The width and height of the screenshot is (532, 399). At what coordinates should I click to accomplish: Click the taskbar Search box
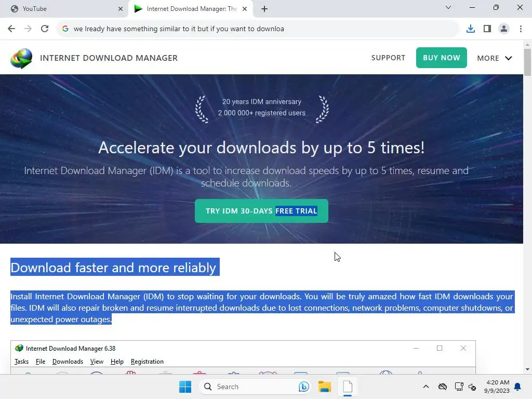255,387
